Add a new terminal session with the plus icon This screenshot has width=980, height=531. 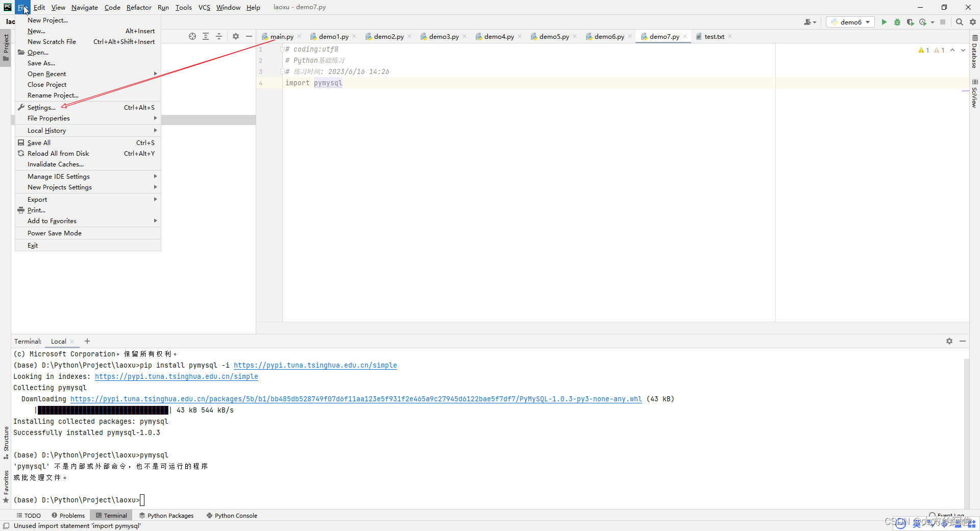87,341
